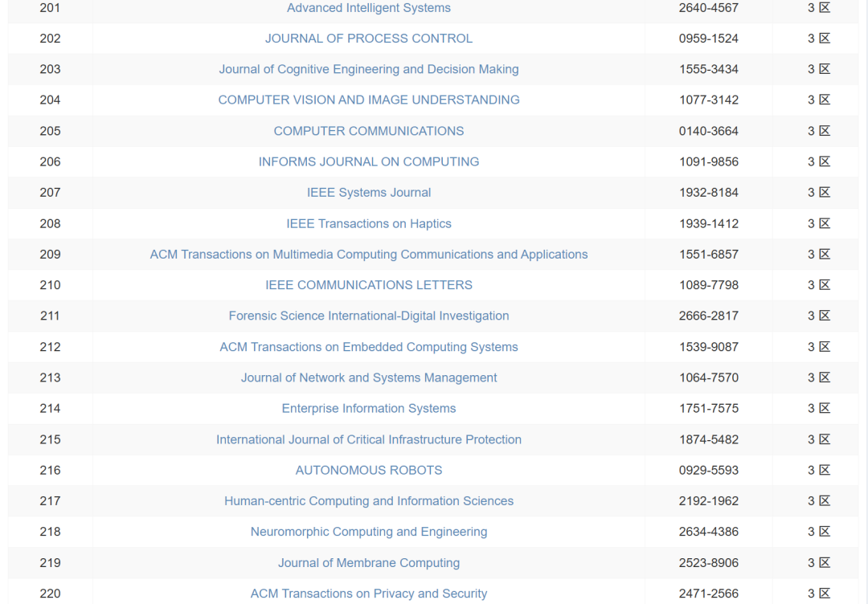Select ISSN 1539-9087 cell
This screenshot has width=868, height=604.
click(709, 347)
